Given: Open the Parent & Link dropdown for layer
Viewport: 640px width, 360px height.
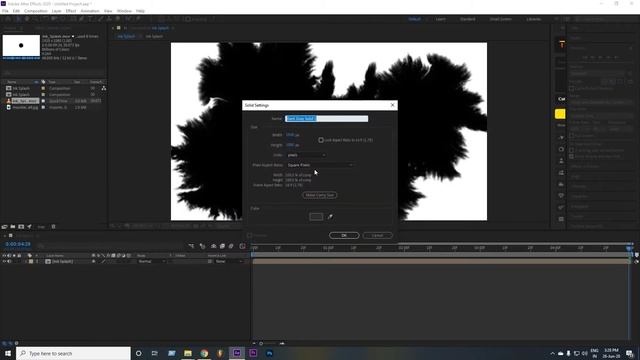Looking at the screenshot, I should coord(229,261).
